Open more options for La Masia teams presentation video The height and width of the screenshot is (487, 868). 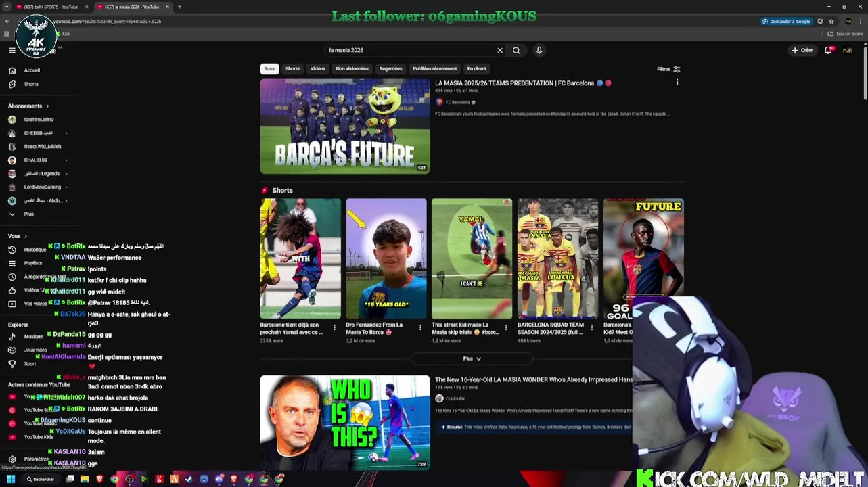[x=677, y=83]
